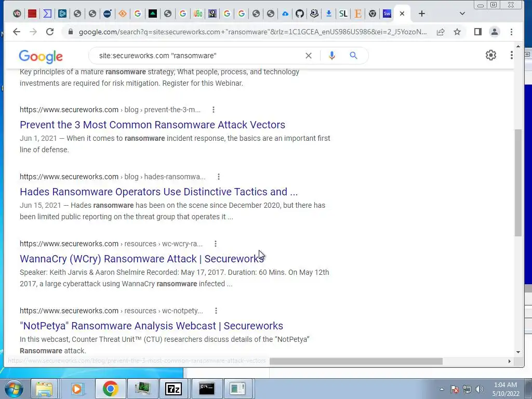
Task: Open Google apps menu beside the gear
Action: click(511, 55)
